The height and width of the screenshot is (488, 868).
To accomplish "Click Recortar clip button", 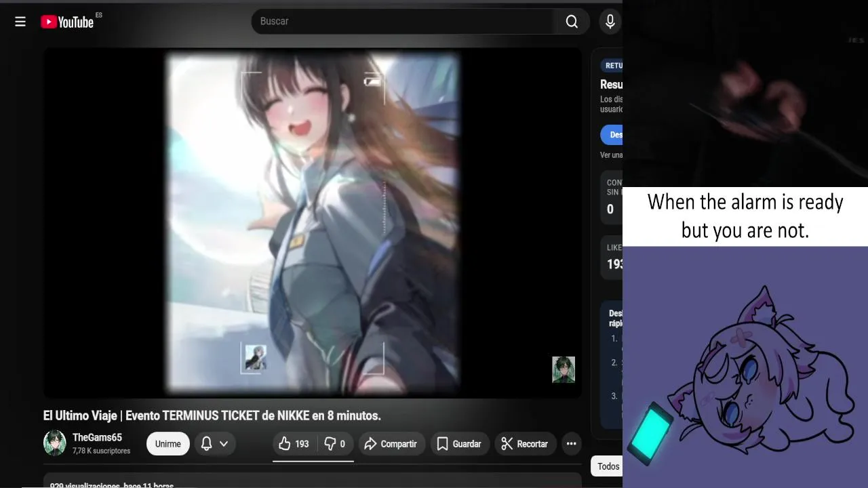I will (x=524, y=444).
